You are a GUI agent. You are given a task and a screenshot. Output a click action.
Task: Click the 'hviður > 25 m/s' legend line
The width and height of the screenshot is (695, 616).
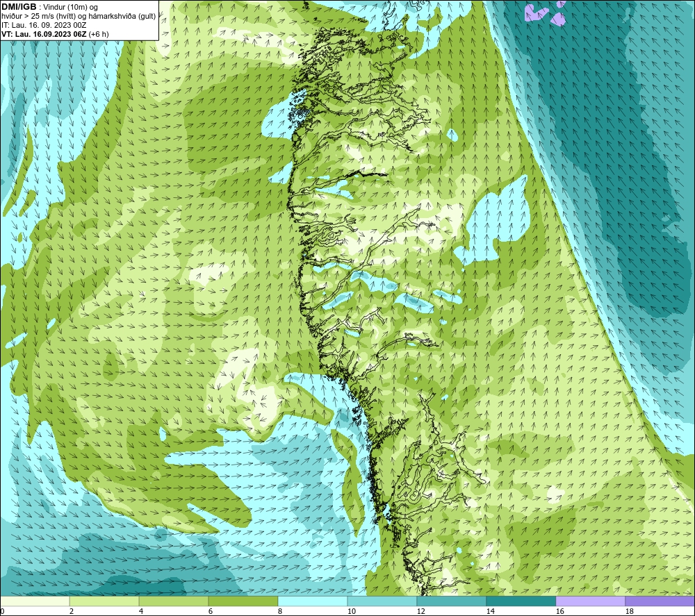(79, 17)
